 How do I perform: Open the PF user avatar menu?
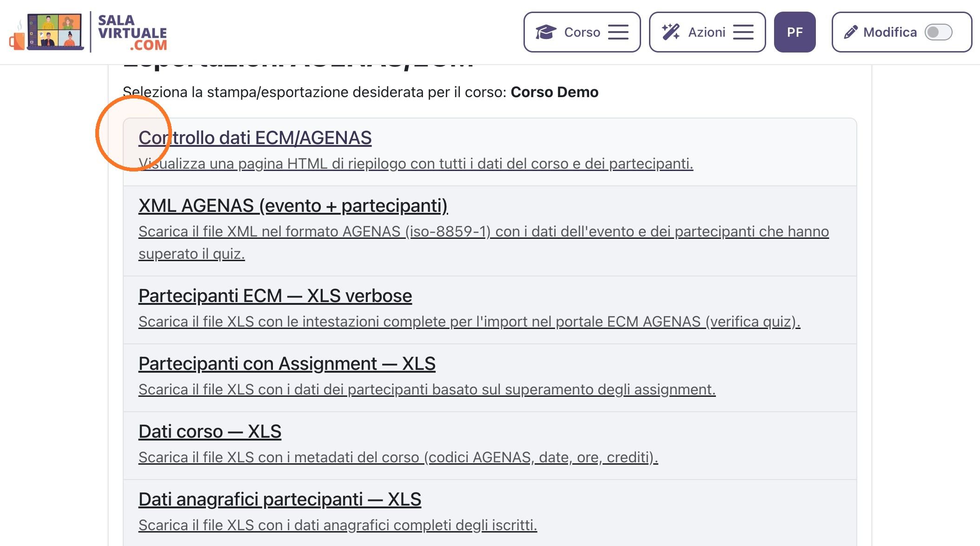point(795,32)
